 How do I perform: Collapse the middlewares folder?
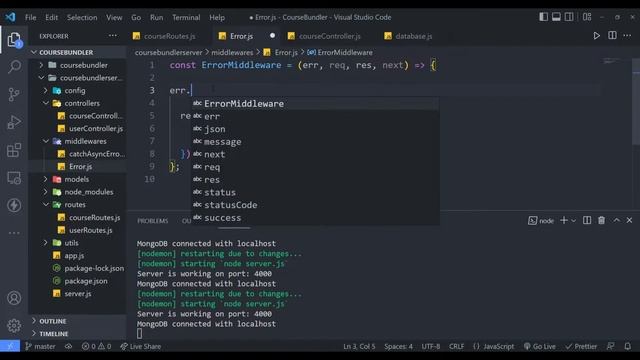coord(78,141)
